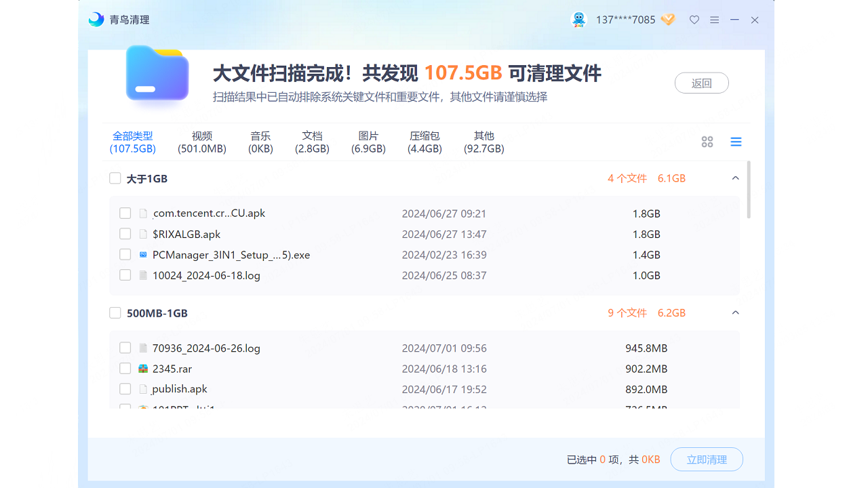Select all files in 大于1GB group
Screen dimensions: 868x488
[x=115, y=179]
